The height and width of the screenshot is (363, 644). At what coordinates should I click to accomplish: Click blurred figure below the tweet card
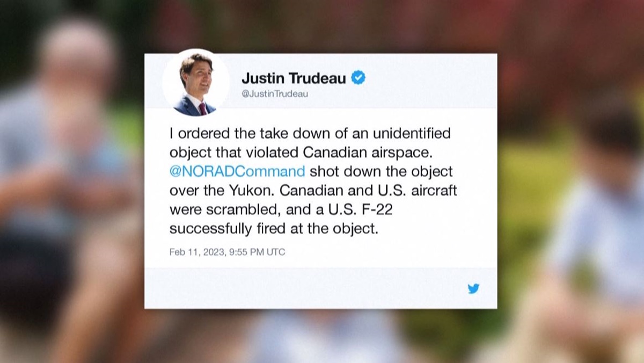point(322,336)
